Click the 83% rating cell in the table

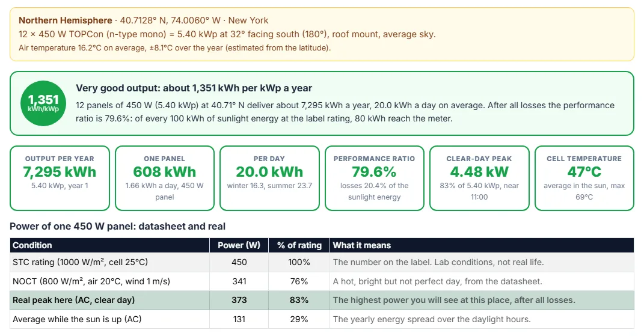[299, 301]
